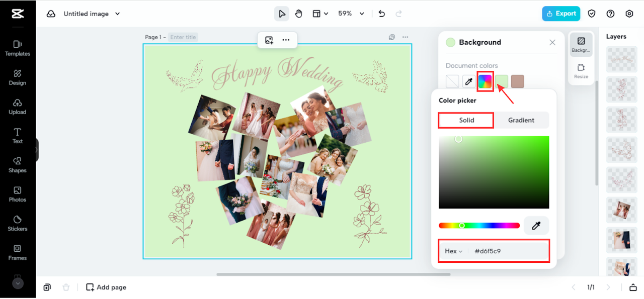Select the fifth layer thumbnail in Layers

pos(622,180)
